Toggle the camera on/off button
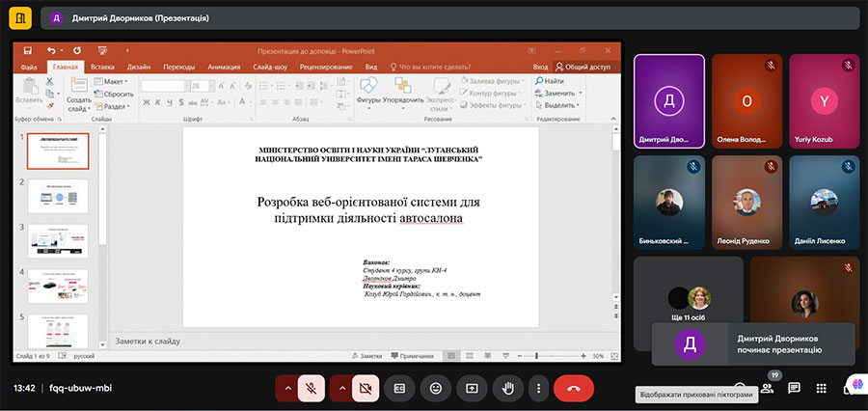This screenshot has width=868, height=411. tap(366, 388)
